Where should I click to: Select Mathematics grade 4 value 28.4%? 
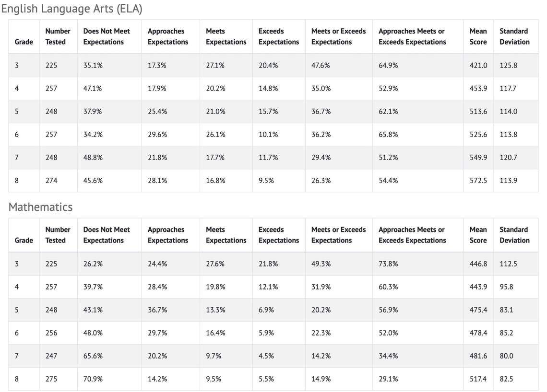157,287
